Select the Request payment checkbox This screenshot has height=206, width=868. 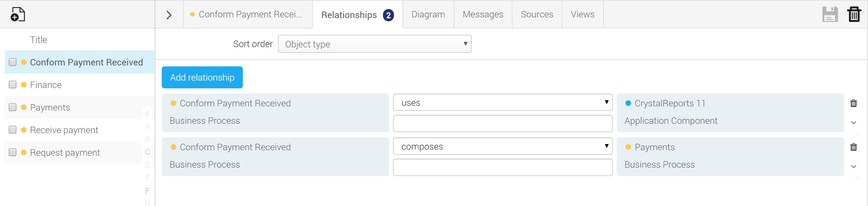click(13, 152)
